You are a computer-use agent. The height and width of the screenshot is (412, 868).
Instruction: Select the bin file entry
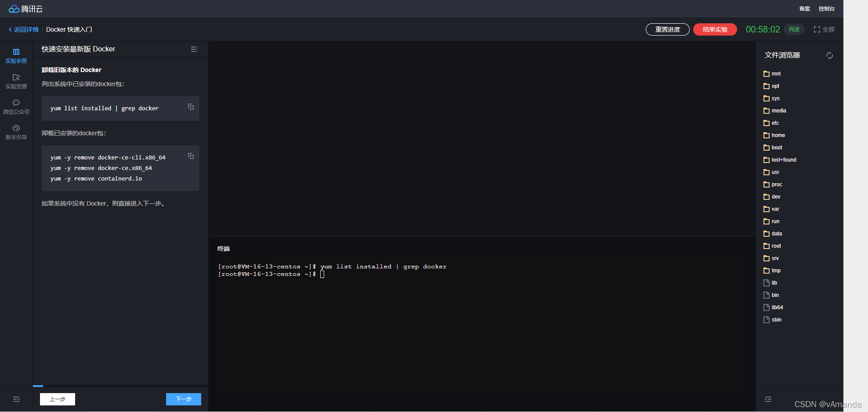pyautogui.click(x=771, y=295)
